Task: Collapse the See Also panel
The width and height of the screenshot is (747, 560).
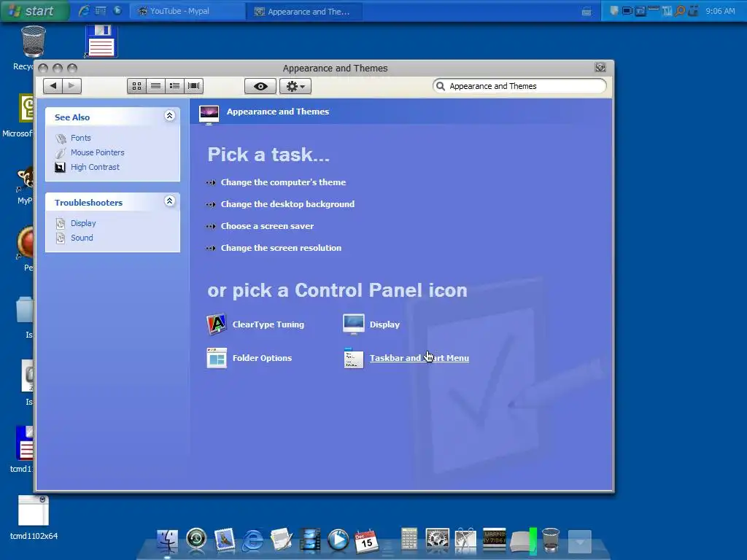Action: point(169,116)
